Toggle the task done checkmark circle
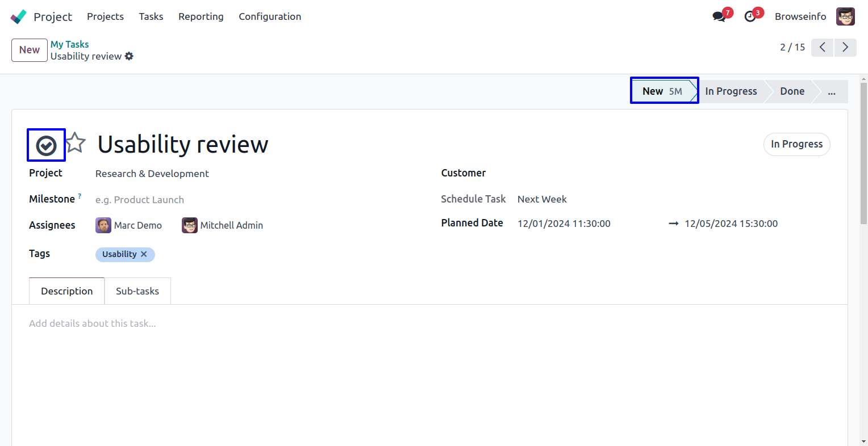The image size is (868, 446). pos(46,146)
